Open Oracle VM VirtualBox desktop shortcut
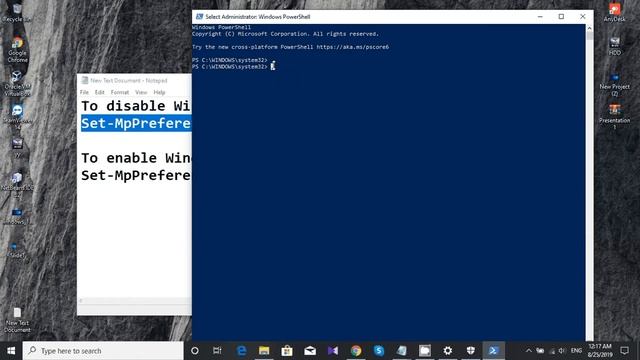 (x=17, y=83)
